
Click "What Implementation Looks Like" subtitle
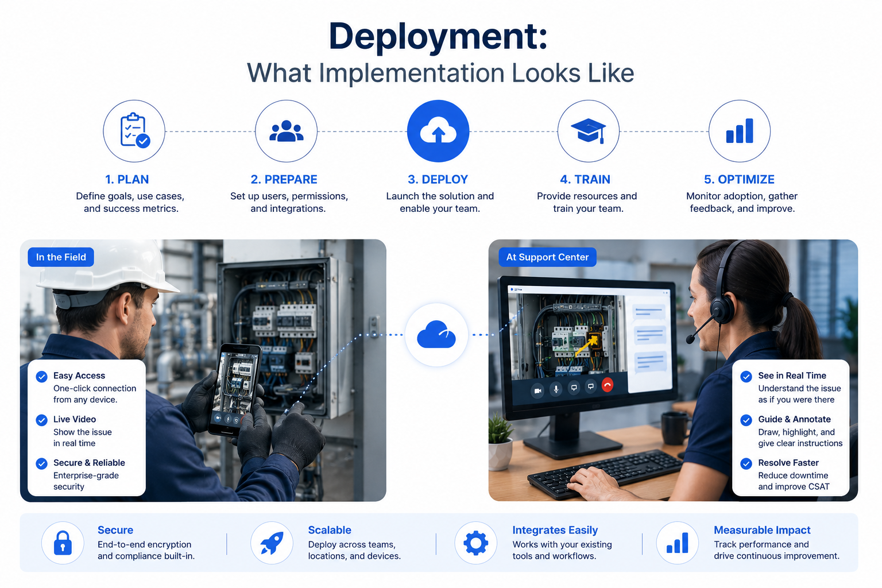click(x=440, y=73)
